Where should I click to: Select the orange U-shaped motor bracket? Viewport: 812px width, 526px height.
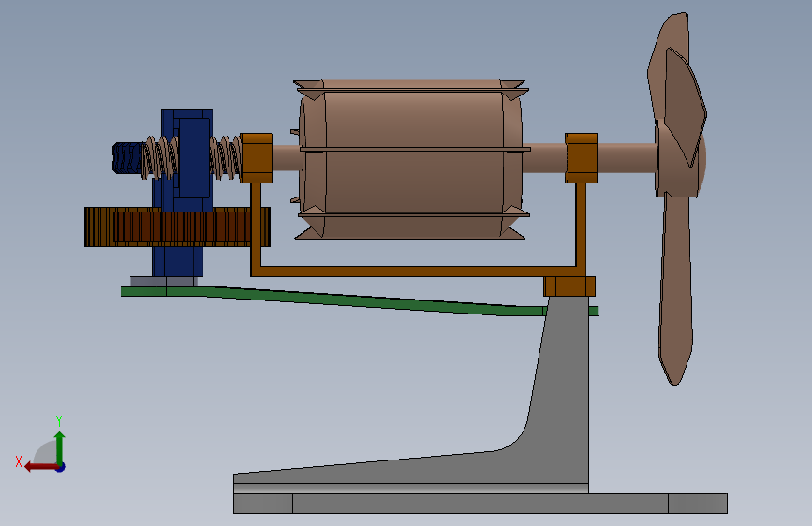[x=419, y=270]
